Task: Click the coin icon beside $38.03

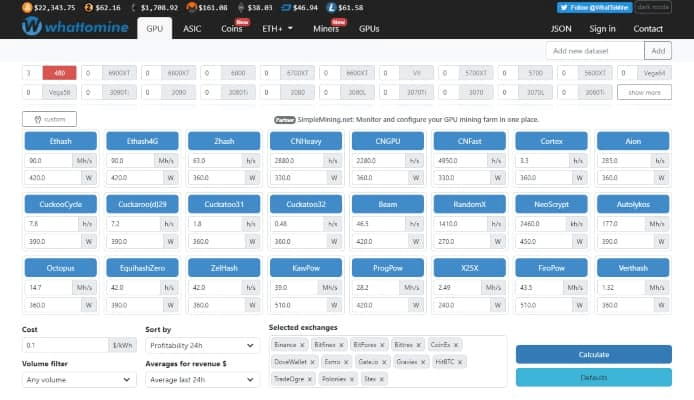Action: 241,8
